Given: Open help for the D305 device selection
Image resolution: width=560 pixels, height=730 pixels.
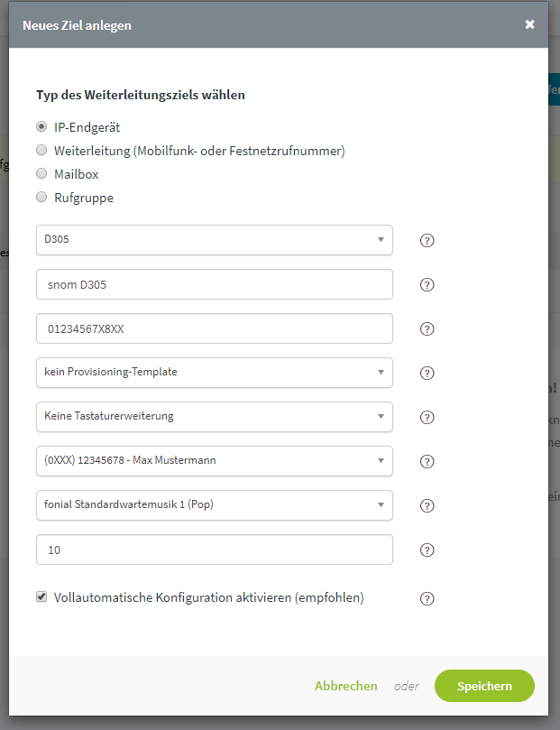Looking at the screenshot, I should [427, 240].
